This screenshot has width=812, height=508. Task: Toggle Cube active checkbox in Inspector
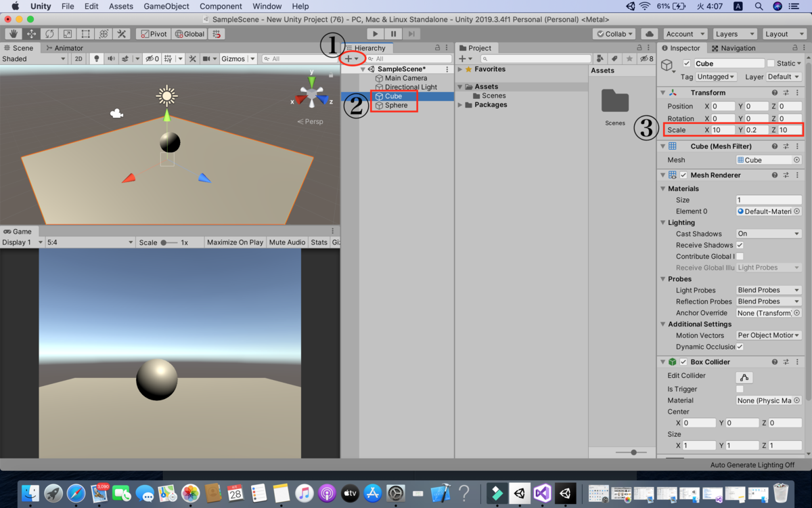687,64
